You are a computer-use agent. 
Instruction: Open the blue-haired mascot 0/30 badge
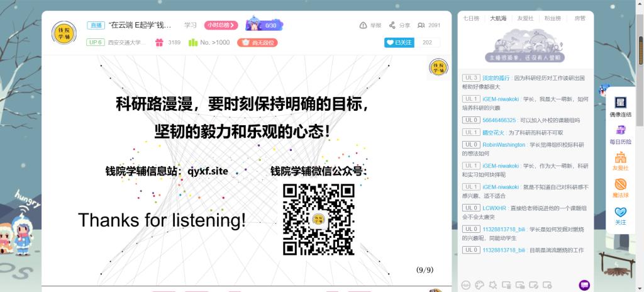click(x=264, y=25)
